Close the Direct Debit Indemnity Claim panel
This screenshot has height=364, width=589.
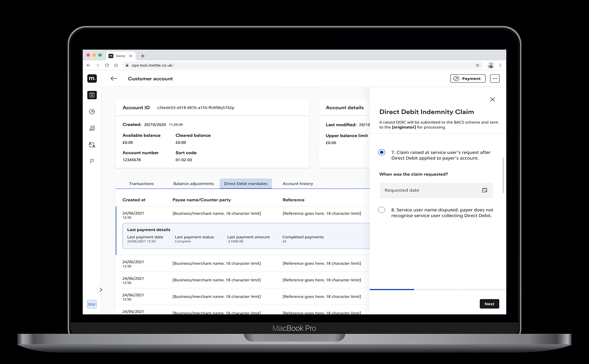click(492, 99)
